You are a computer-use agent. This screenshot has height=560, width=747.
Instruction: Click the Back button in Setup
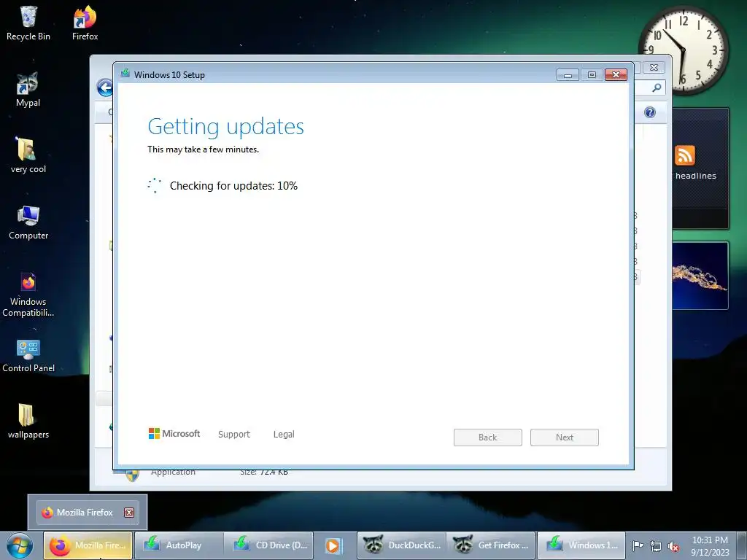coord(488,437)
